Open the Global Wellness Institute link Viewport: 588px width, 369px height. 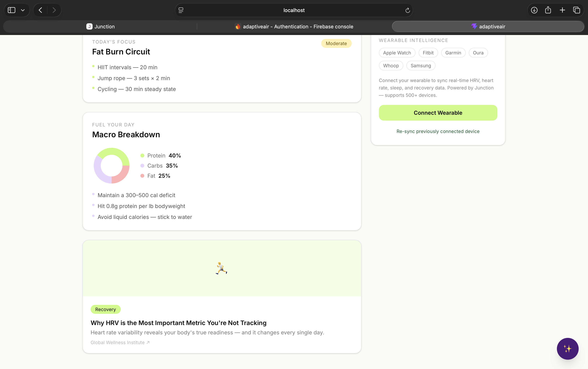[x=120, y=342]
